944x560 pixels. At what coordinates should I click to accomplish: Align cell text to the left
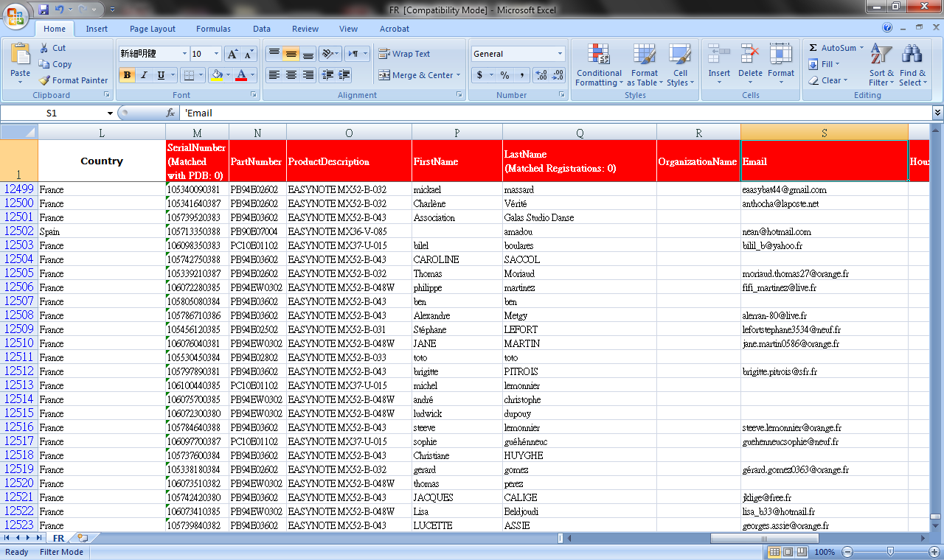click(274, 75)
